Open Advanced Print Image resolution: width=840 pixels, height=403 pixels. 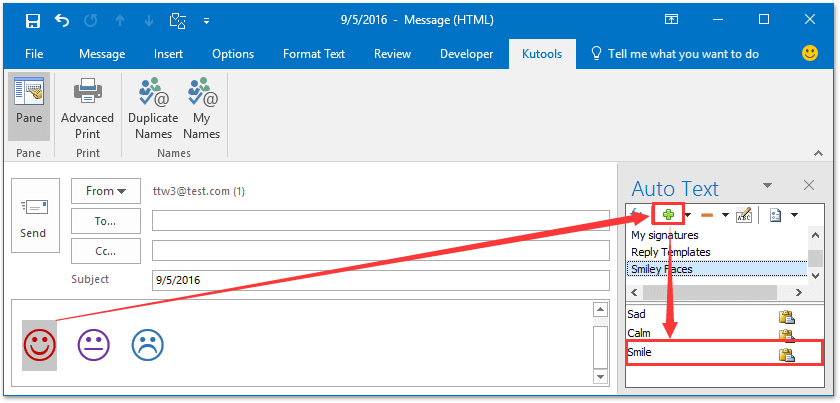point(87,110)
